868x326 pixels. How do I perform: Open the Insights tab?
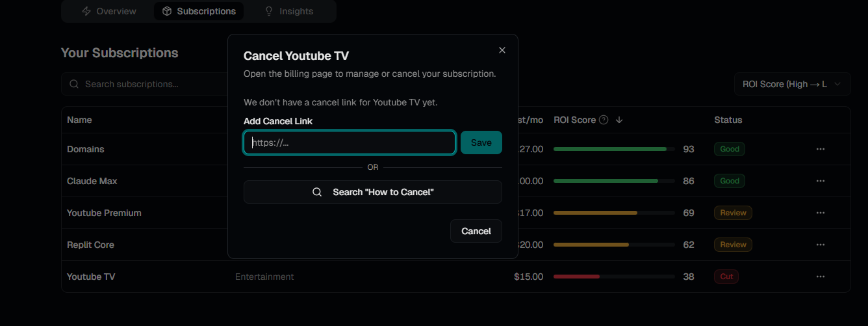[x=289, y=11]
